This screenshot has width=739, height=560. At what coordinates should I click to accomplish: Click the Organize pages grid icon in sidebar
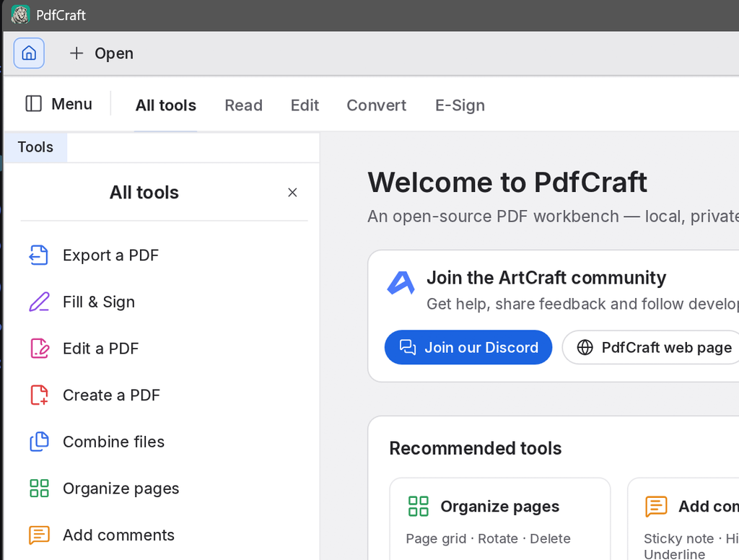pos(39,489)
